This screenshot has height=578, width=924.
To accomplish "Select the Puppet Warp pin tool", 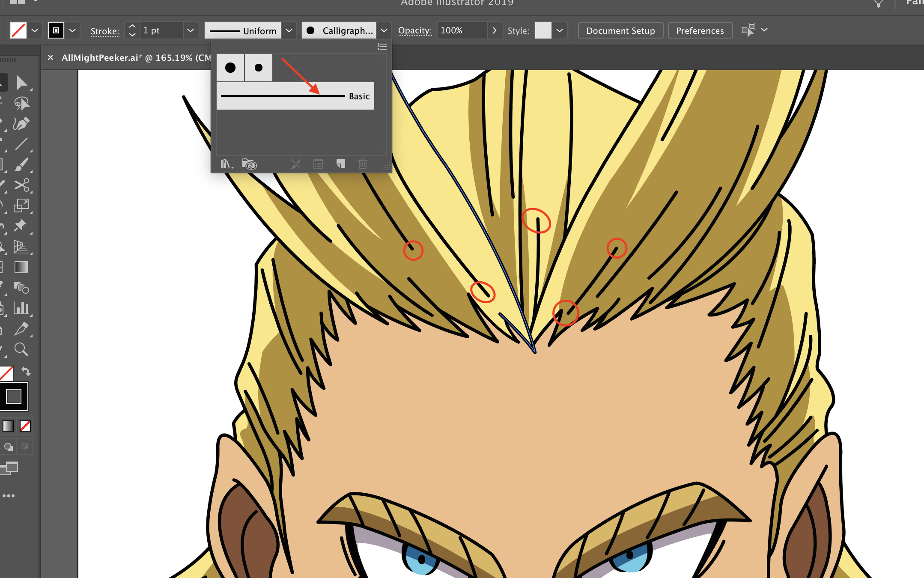I will 21,226.
